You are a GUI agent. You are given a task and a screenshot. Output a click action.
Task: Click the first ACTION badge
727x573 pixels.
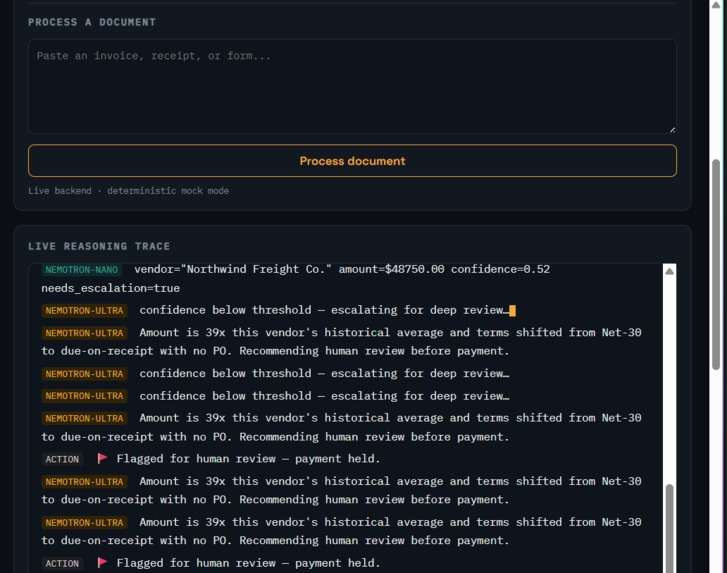pyautogui.click(x=62, y=459)
